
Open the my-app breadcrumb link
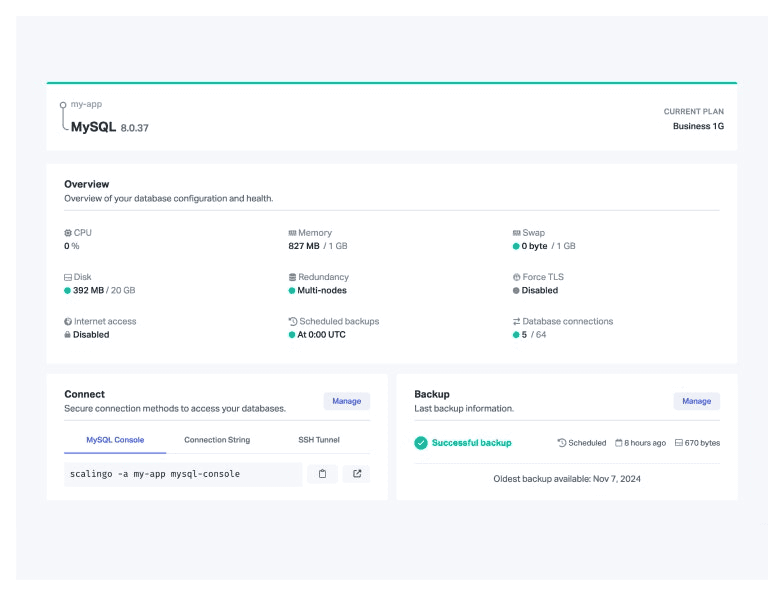click(x=86, y=104)
